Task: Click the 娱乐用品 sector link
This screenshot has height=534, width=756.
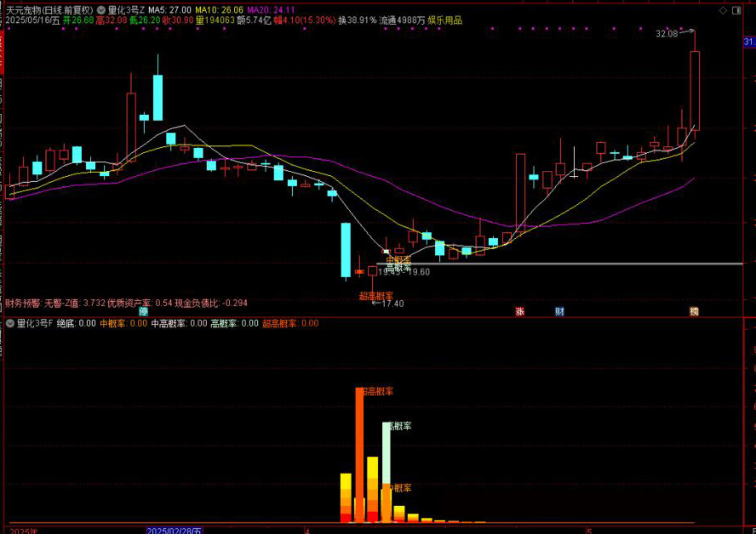Action: tap(445, 20)
